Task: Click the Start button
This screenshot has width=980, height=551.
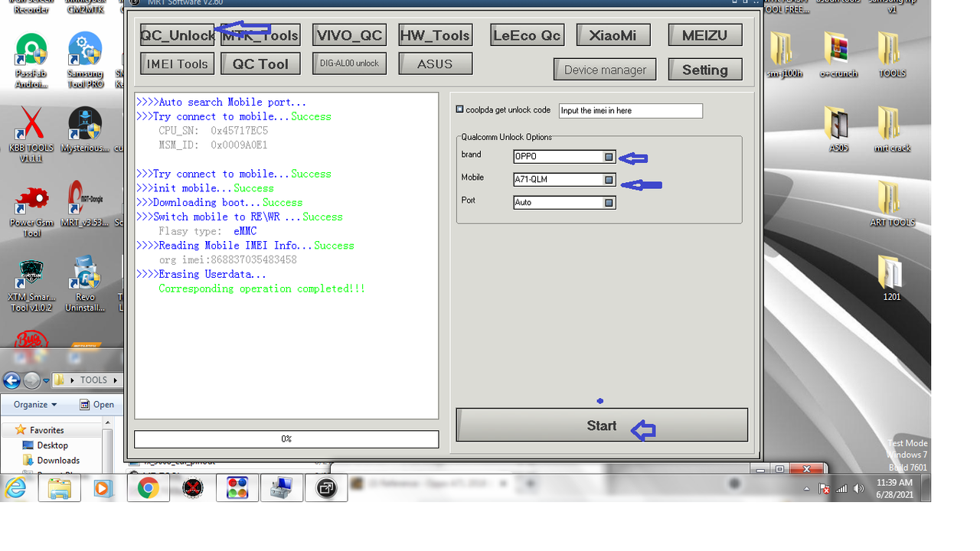Action: (602, 425)
